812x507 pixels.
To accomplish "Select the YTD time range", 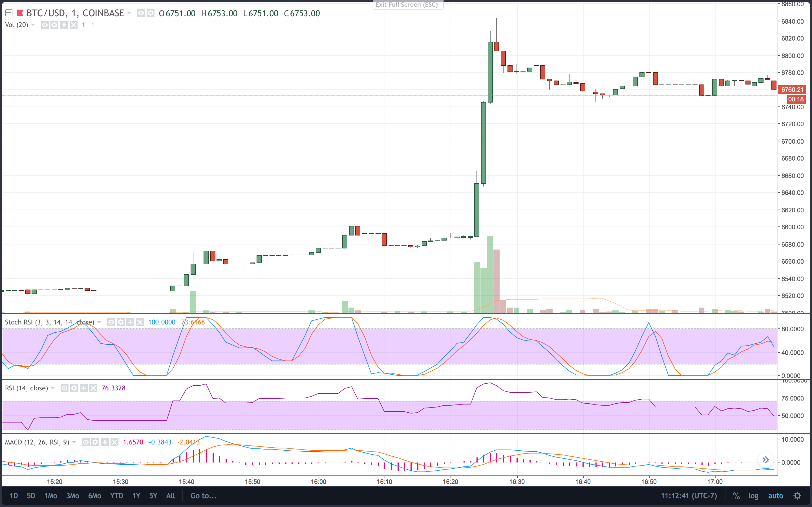I will [116, 496].
